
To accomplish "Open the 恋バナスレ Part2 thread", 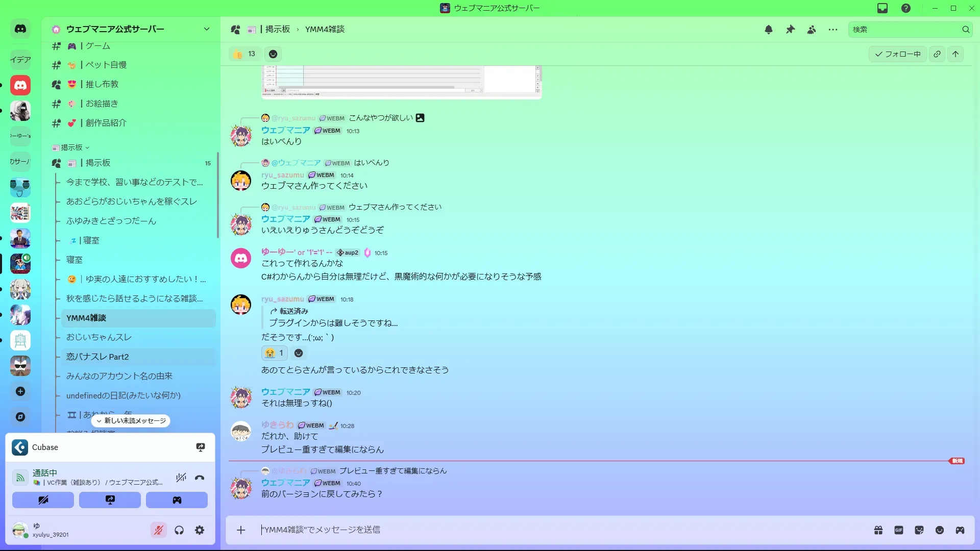I will pos(97,357).
